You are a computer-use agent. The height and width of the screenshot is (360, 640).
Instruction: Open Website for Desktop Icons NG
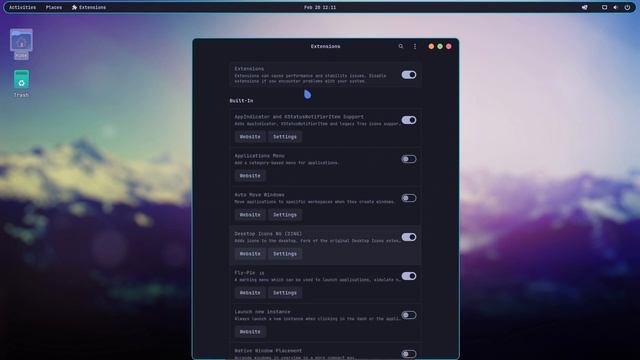[x=250, y=254]
